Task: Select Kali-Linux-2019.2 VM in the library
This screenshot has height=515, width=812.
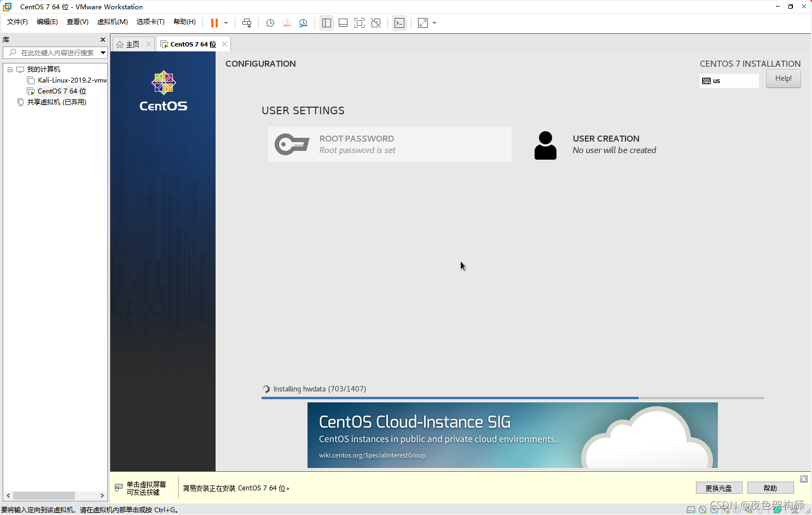Action: (x=72, y=80)
